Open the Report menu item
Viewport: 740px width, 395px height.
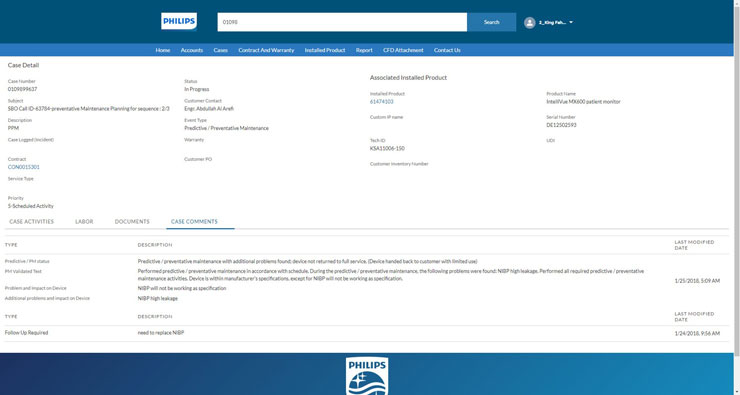click(x=364, y=50)
